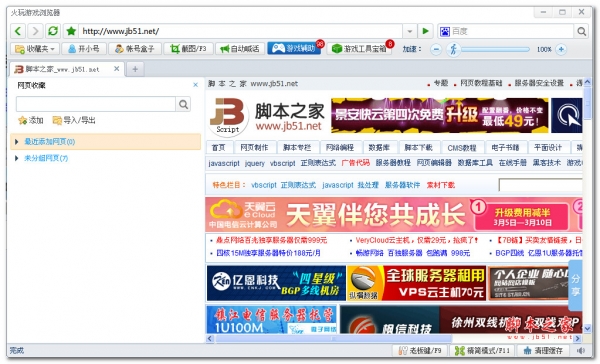This screenshot has width=600, height=364.
Task: Go back with the browser back arrow
Action: tap(18, 31)
